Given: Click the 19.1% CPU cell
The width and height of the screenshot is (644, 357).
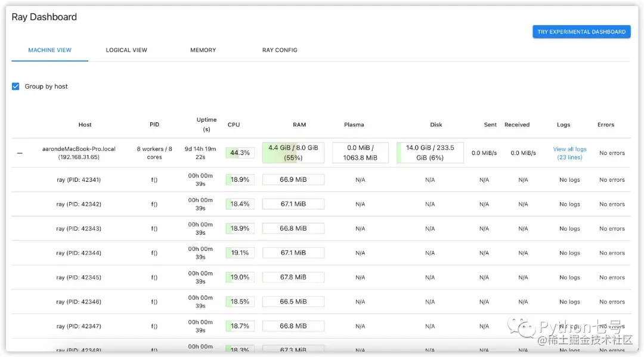Looking at the screenshot, I should (240, 253).
